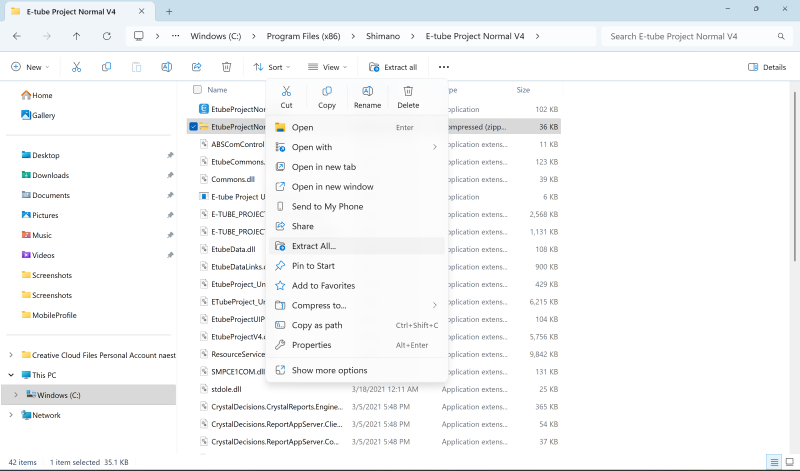Click the Program Files (x86) breadcrumb
Viewport: 800px width, 471px height.
point(304,36)
